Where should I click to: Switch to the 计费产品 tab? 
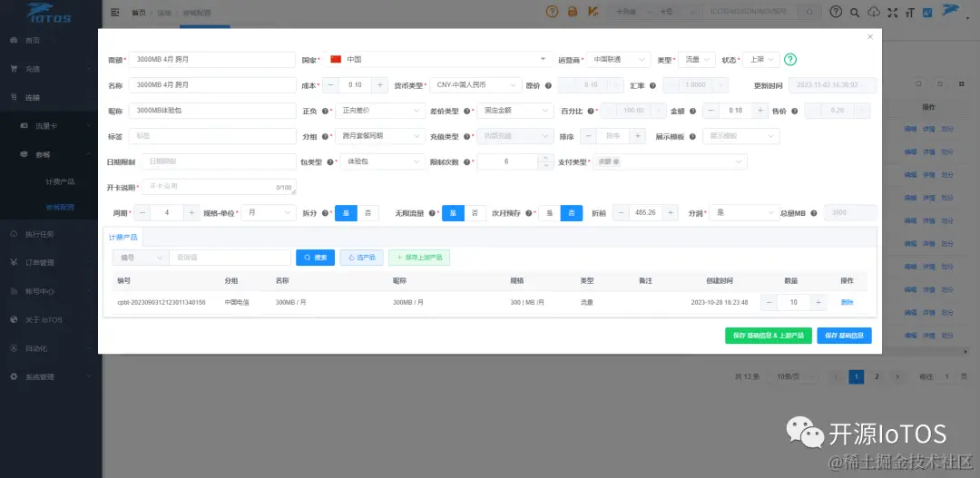[x=123, y=238]
